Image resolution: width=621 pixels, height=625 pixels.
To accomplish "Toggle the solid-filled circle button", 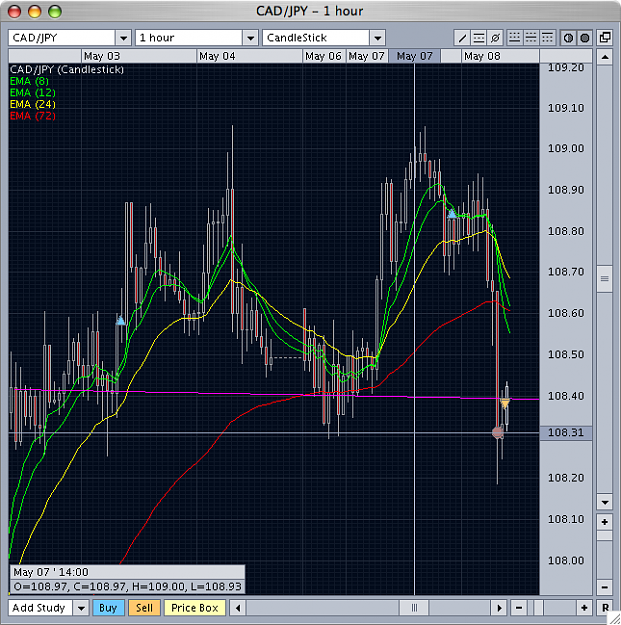I will [x=584, y=38].
